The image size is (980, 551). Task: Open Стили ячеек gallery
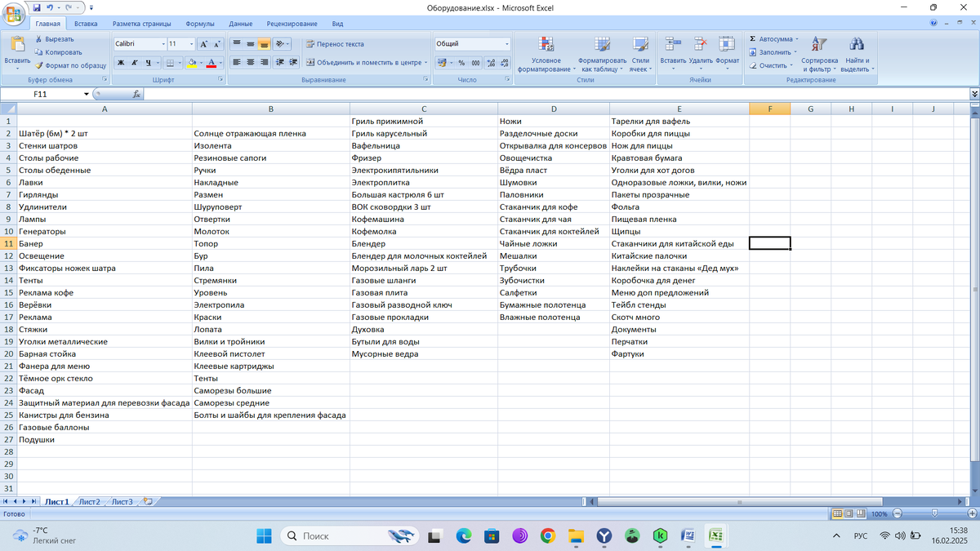pyautogui.click(x=640, y=55)
